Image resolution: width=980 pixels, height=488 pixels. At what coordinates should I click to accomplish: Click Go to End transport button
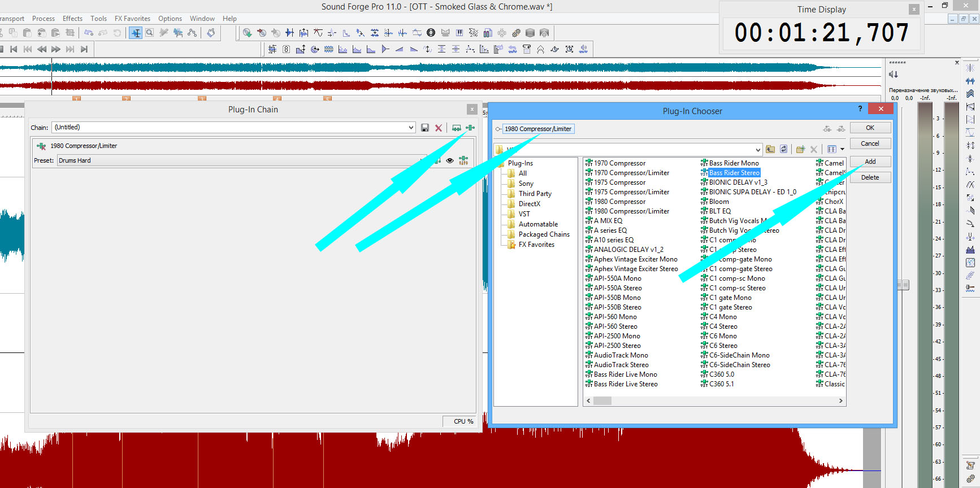tap(84, 49)
